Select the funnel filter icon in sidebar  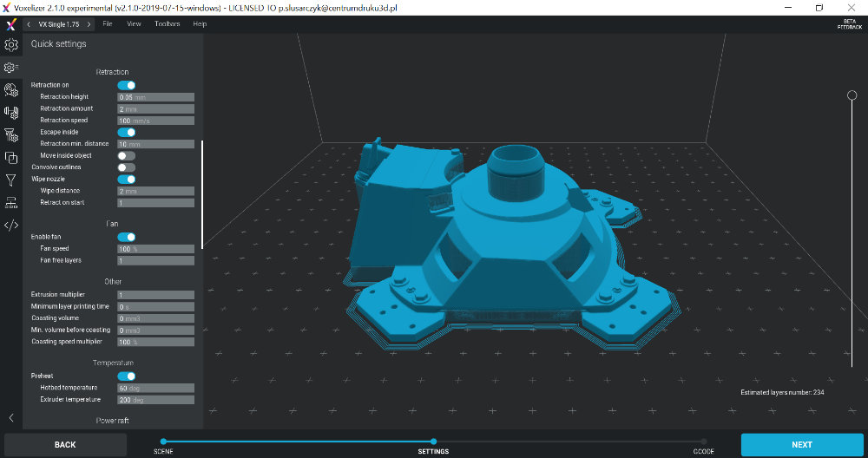10,180
